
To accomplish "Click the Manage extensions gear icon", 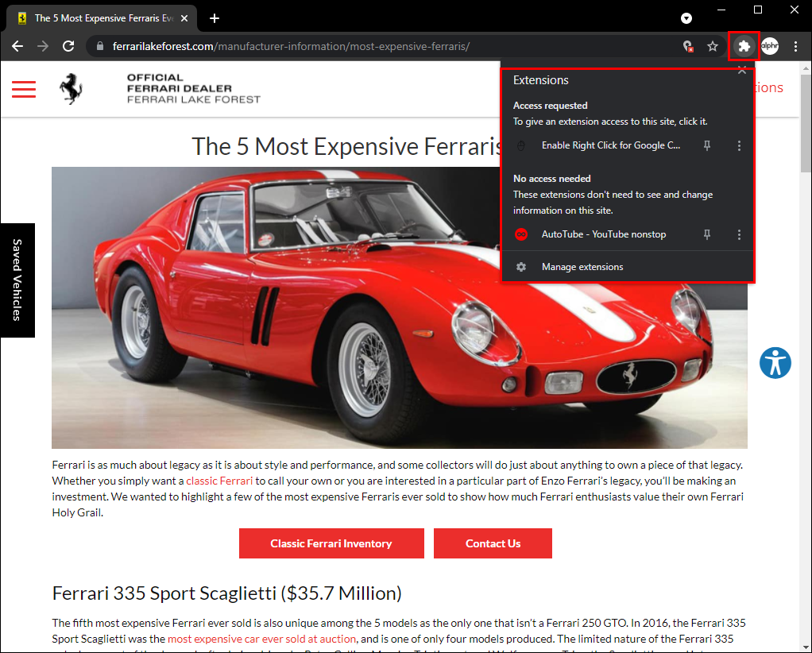I will point(521,267).
